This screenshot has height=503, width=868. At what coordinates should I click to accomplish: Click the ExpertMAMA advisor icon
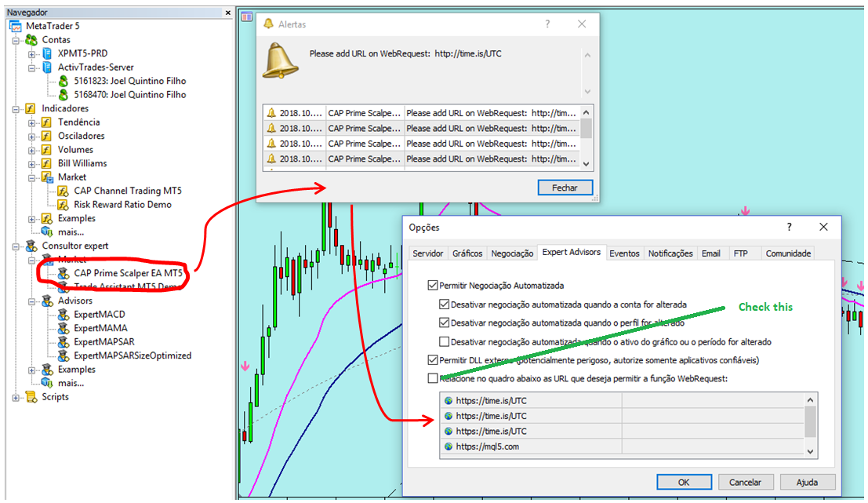[64, 329]
